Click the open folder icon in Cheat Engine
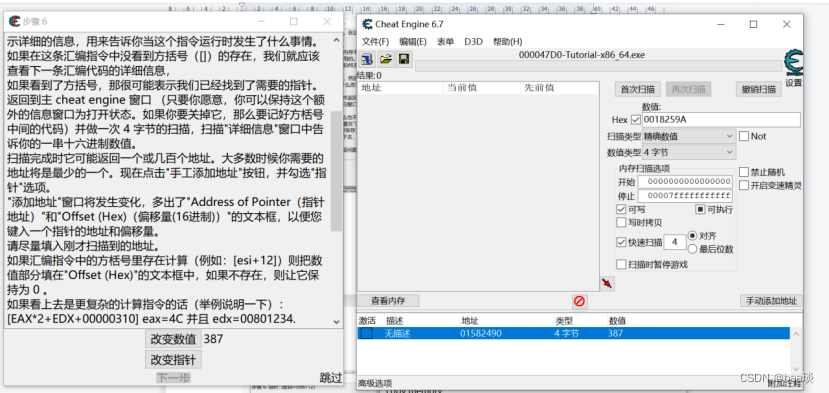Image resolution: width=829 pixels, height=393 pixels. point(386,59)
